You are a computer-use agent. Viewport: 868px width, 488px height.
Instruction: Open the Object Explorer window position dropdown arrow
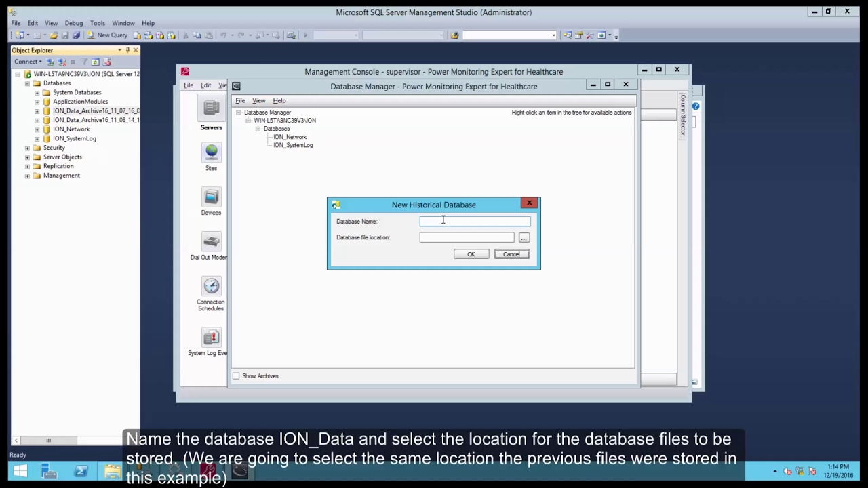[120, 50]
